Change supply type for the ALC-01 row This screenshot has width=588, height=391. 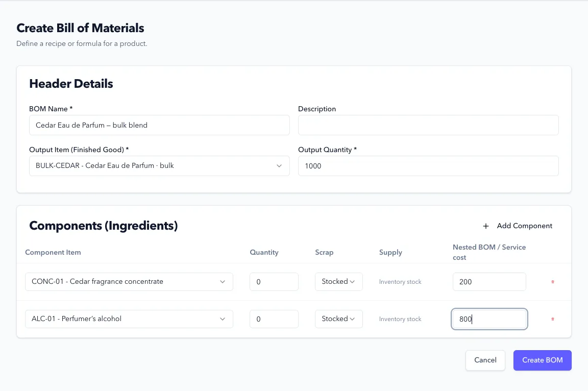coord(338,319)
